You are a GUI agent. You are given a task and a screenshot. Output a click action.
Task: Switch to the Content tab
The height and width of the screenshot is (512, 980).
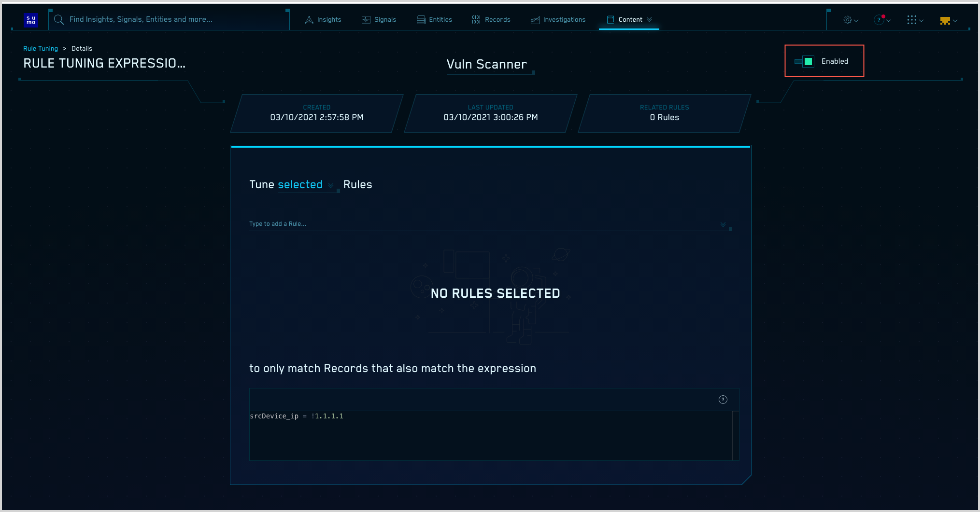(629, 19)
